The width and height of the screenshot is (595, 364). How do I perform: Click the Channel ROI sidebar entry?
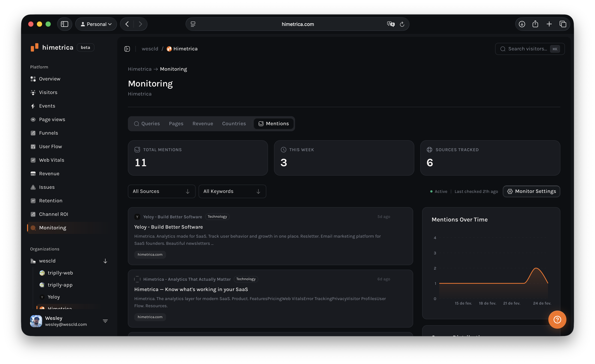point(54,214)
